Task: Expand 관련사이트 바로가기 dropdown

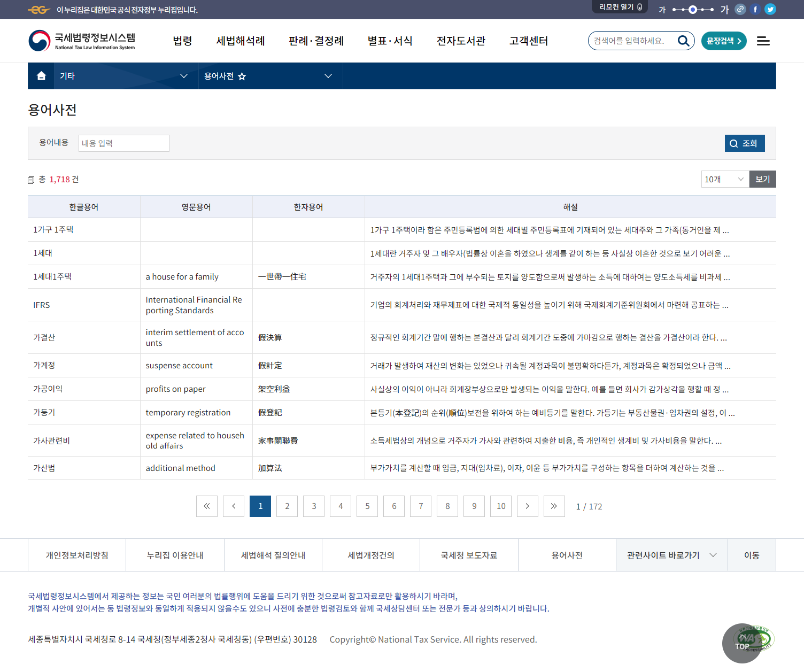Action: 671,555
